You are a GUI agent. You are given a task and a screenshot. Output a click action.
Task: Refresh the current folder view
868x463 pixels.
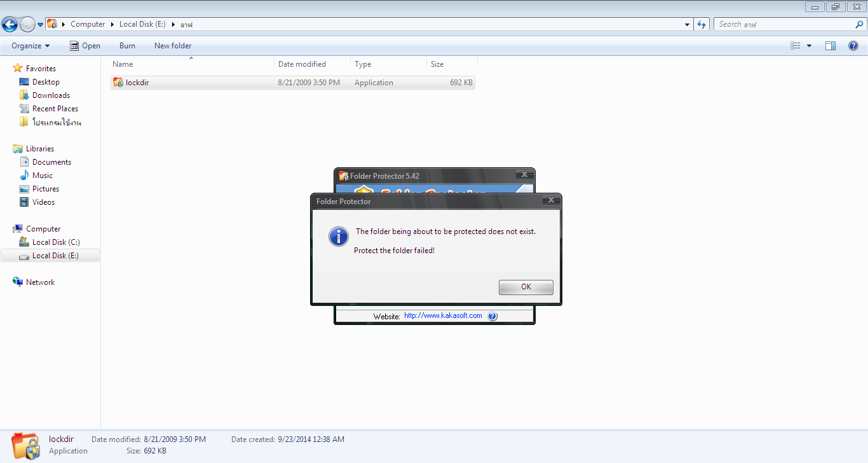[x=702, y=25]
